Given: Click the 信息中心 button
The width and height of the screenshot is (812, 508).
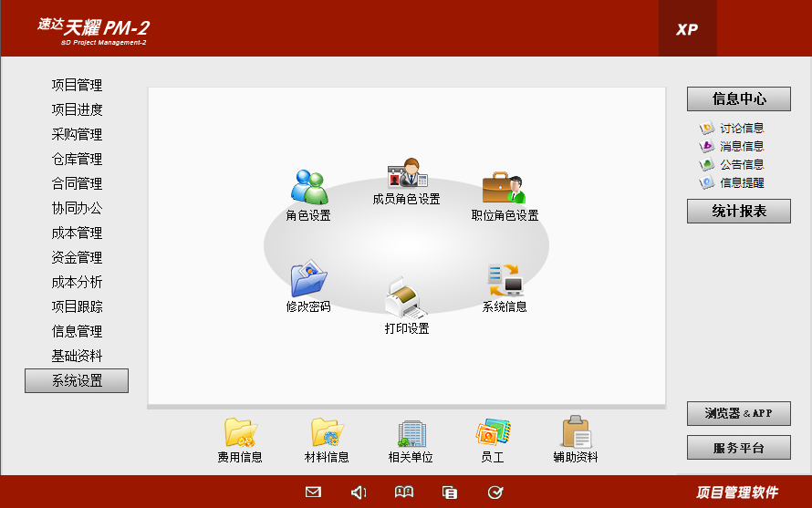Looking at the screenshot, I should (738, 99).
